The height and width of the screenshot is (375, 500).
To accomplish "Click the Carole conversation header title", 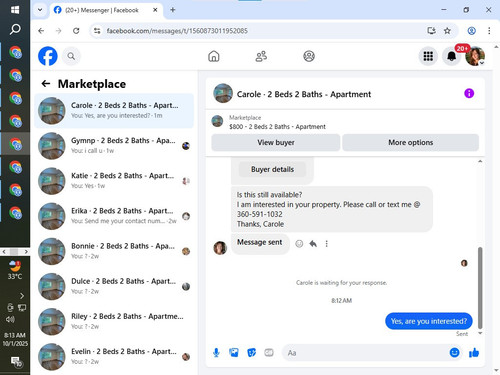I will (x=304, y=94).
